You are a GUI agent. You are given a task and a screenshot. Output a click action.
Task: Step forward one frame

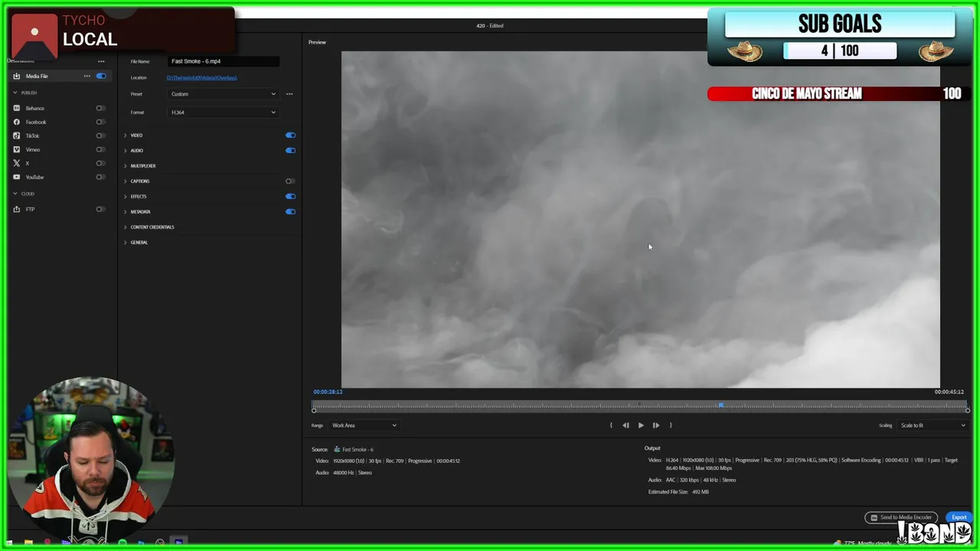click(656, 425)
